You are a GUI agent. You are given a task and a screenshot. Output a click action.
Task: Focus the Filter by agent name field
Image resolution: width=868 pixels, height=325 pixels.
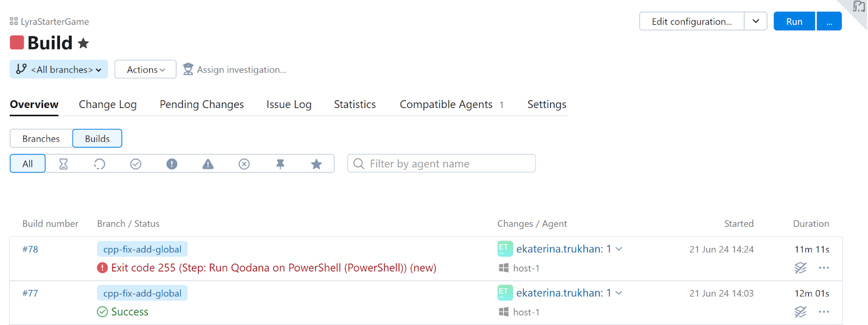tap(441, 163)
